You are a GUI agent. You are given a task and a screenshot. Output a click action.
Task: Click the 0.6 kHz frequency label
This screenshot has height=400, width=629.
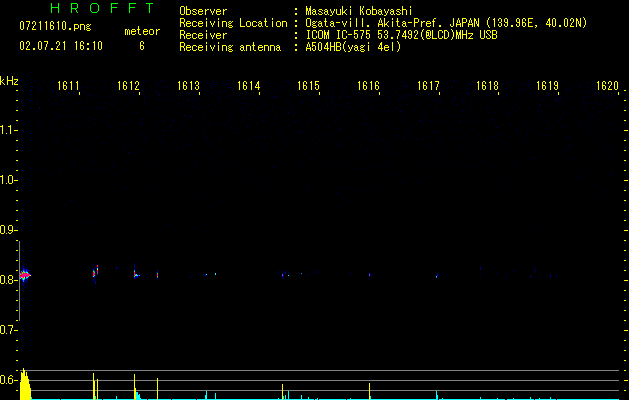click(x=7, y=380)
